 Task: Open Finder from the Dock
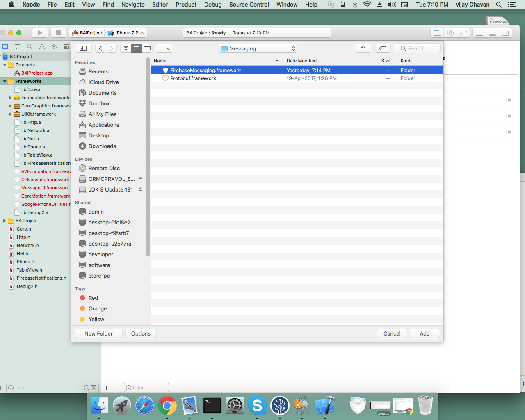tap(99, 406)
